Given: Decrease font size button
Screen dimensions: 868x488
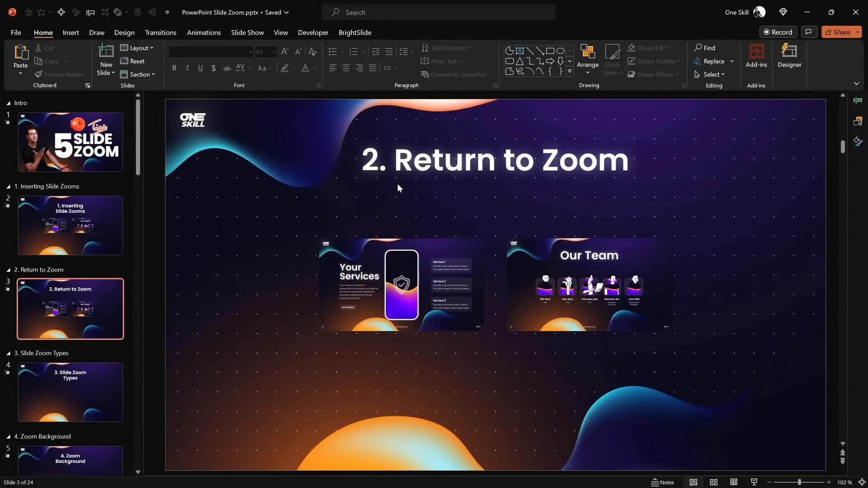Looking at the screenshot, I should point(298,52).
